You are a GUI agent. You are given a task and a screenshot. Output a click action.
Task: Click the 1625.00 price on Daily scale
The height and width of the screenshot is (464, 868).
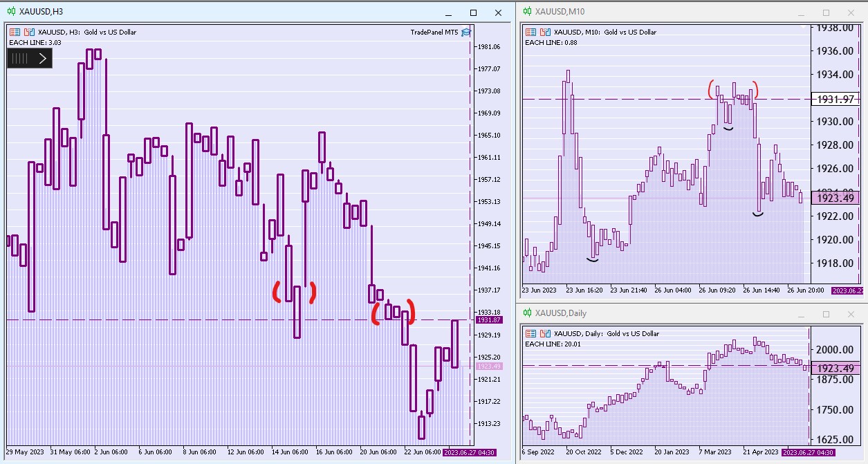click(x=834, y=439)
